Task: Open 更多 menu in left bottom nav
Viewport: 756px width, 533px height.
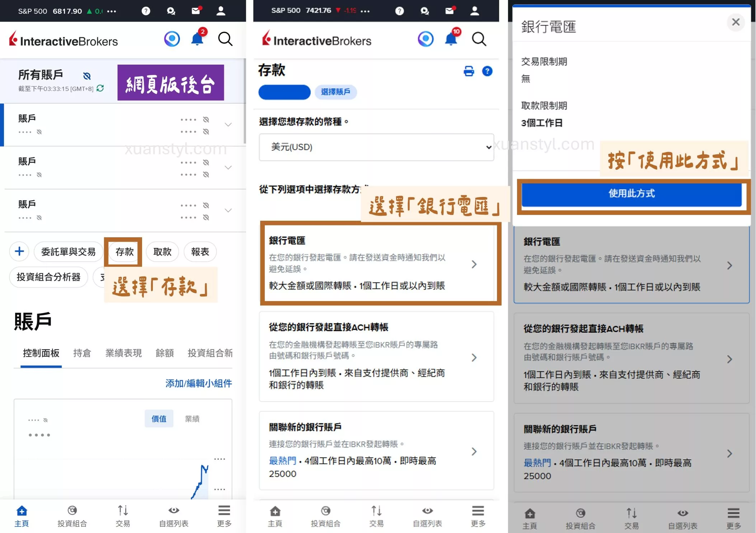Action: coord(224,516)
